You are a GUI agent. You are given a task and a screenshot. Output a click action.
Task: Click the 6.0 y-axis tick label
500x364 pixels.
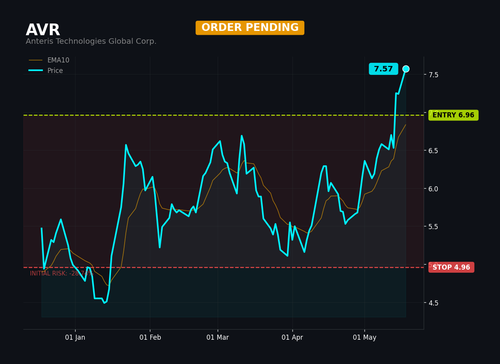(x=433, y=189)
